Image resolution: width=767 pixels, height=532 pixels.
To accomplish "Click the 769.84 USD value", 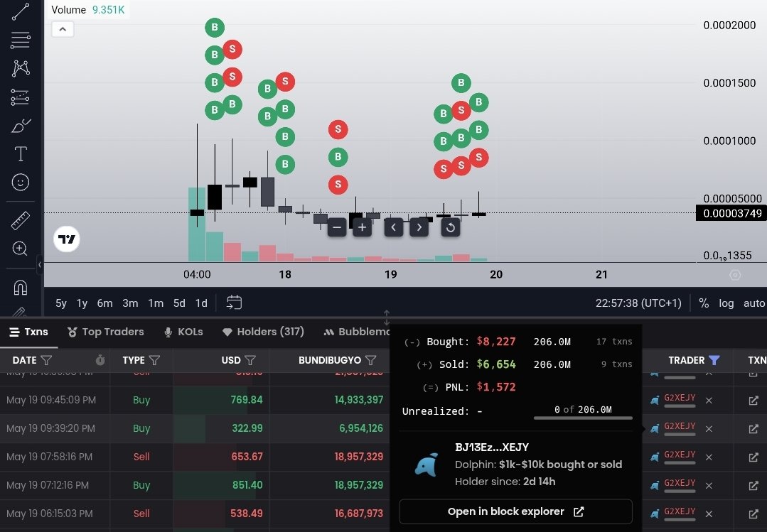I will pos(247,400).
